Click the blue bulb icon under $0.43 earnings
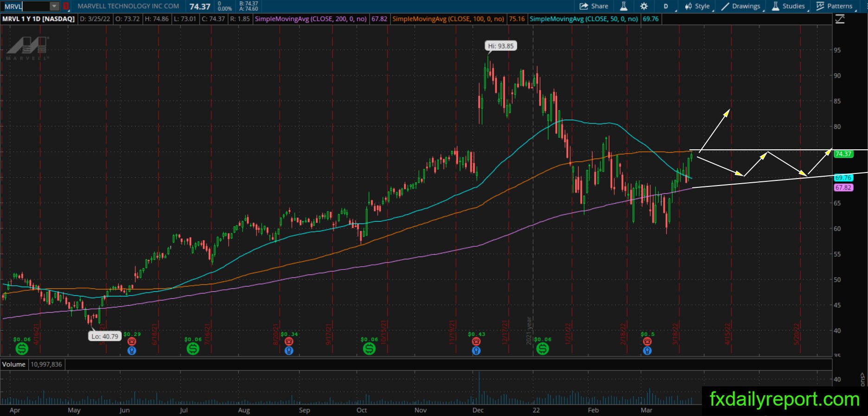Screen dimensions: 868x416 click(x=476, y=351)
